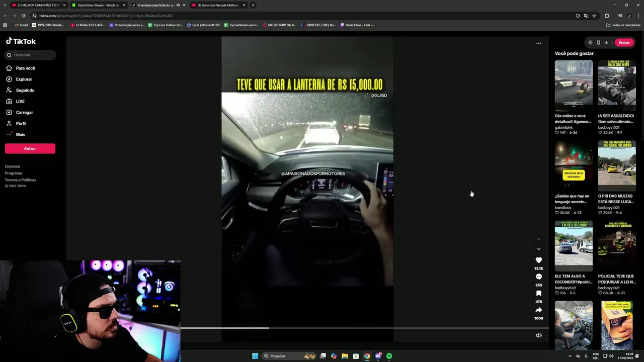Click the Entrar button in top right header

tap(624, 43)
